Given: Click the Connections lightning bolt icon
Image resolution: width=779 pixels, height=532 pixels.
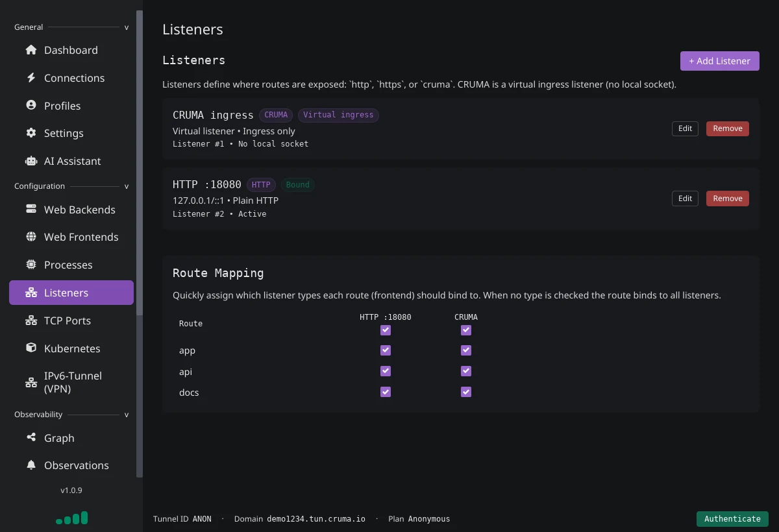Looking at the screenshot, I should point(31,78).
